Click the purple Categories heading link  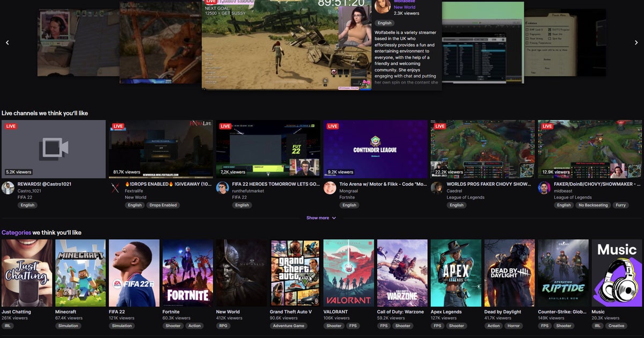coord(16,233)
